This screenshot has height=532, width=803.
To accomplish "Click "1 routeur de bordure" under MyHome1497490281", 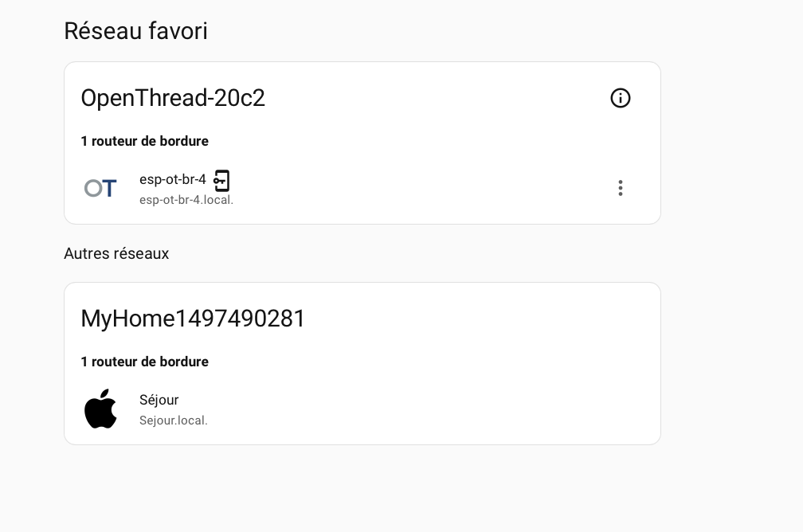I will [144, 362].
